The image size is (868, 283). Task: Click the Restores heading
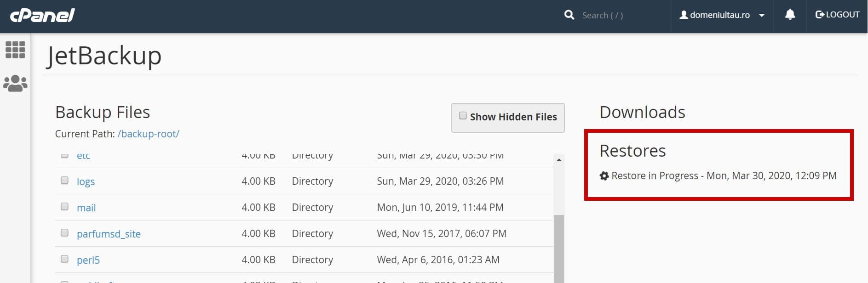pos(632,151)
